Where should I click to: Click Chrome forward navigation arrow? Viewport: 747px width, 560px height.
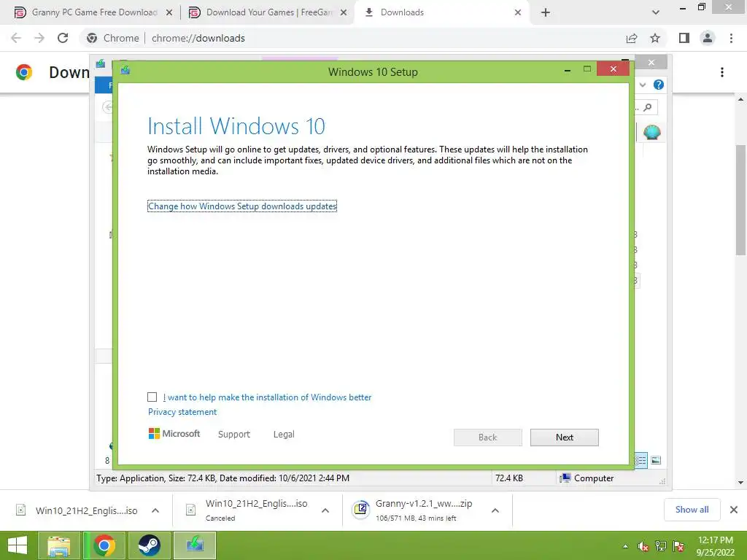(x=39, y=38)
